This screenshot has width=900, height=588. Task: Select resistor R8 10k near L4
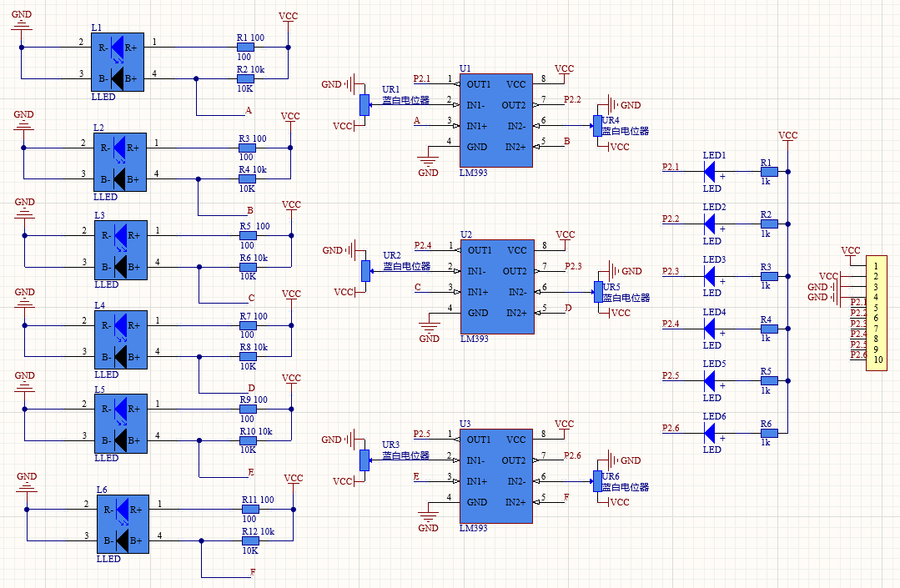click(248, 357)
